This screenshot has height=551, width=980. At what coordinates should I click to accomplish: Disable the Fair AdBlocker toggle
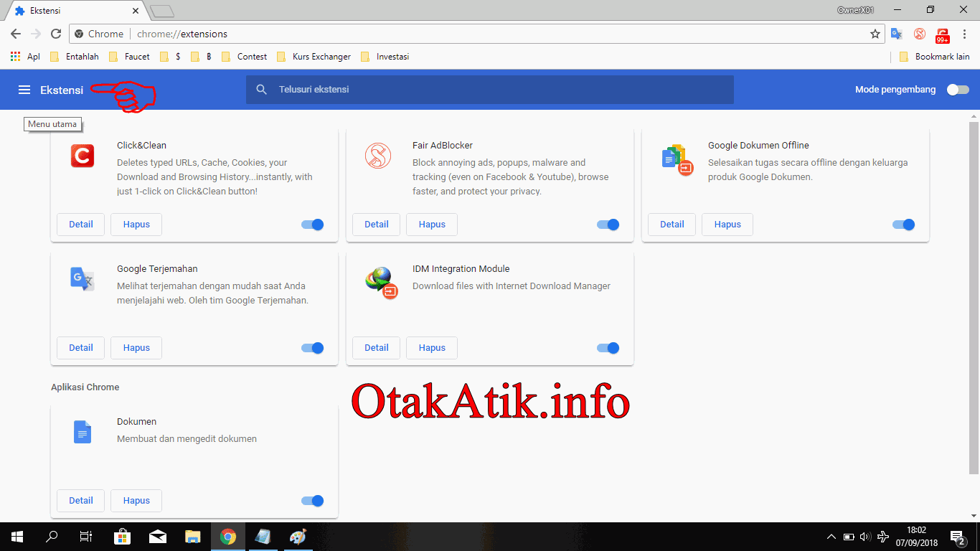[x=608, y=225]
